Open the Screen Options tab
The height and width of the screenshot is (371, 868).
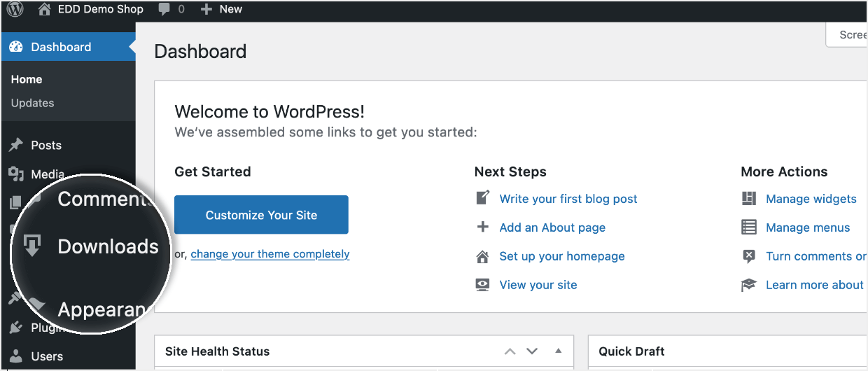click(850, 35)
